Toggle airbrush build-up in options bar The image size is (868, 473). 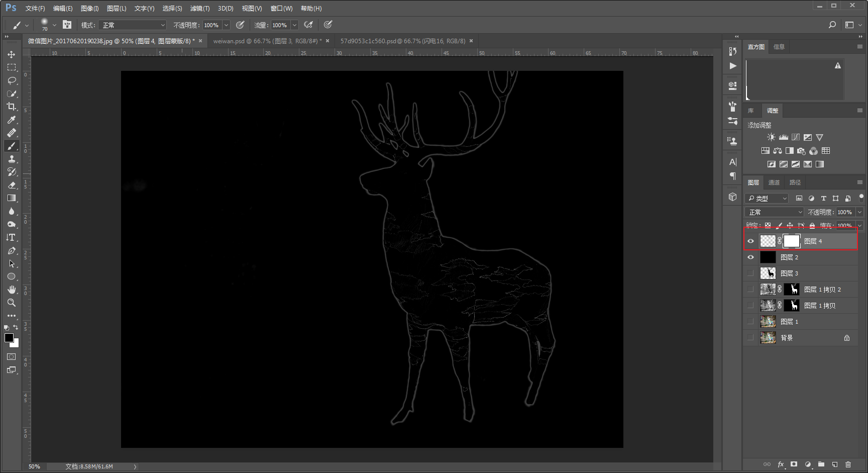point(308,25)
